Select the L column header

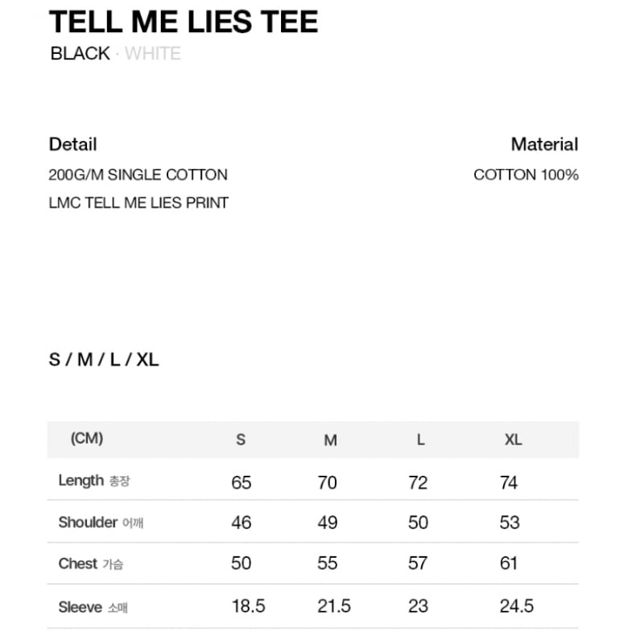click(420, 440)
